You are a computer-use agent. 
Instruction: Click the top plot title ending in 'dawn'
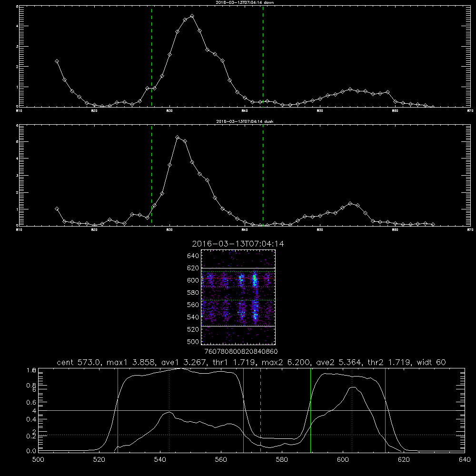(x=245, y=2)
